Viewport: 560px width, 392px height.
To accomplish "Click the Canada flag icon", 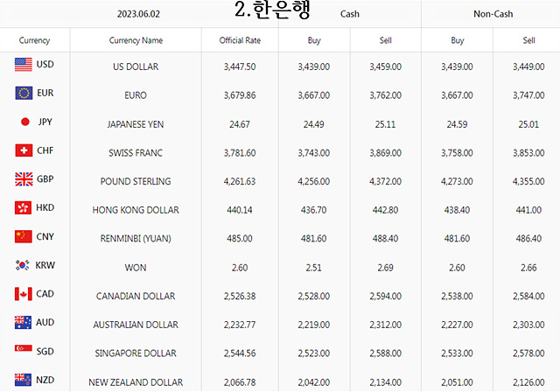I will point(24,294).
